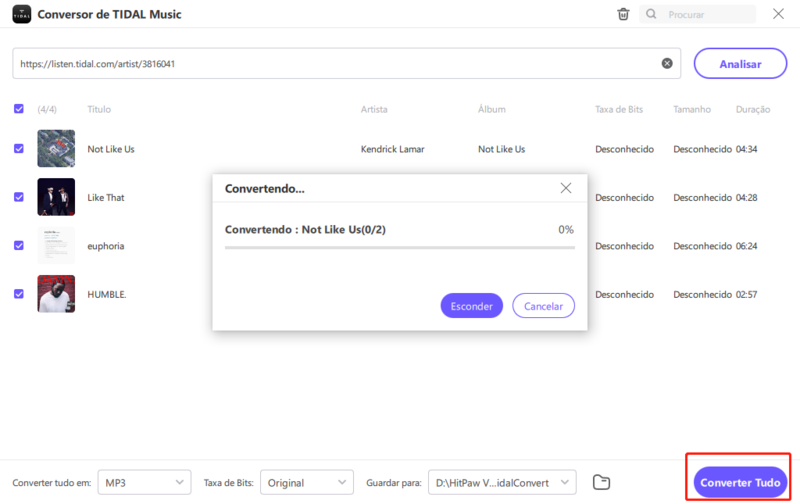Click the Analisar button
This screenshot has width=800, height=504.
click(740, 64)
